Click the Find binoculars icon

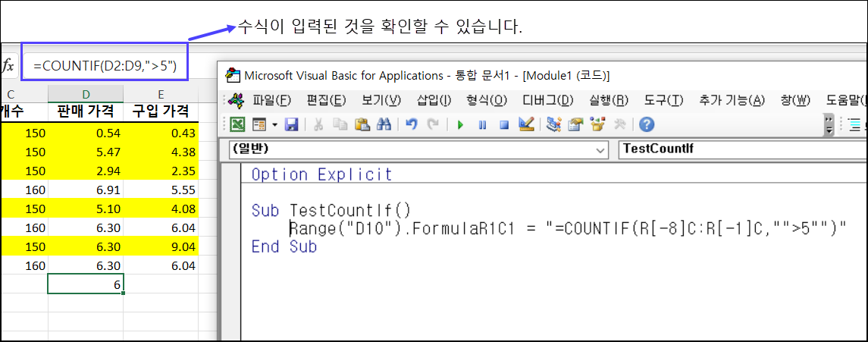tap(384, 125)
